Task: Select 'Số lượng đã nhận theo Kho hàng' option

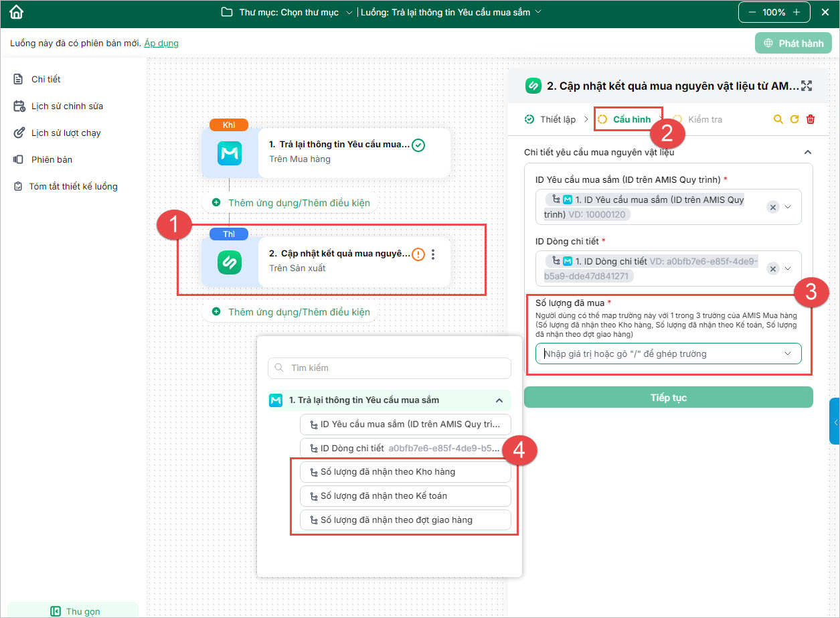Action: coord(406,472)
